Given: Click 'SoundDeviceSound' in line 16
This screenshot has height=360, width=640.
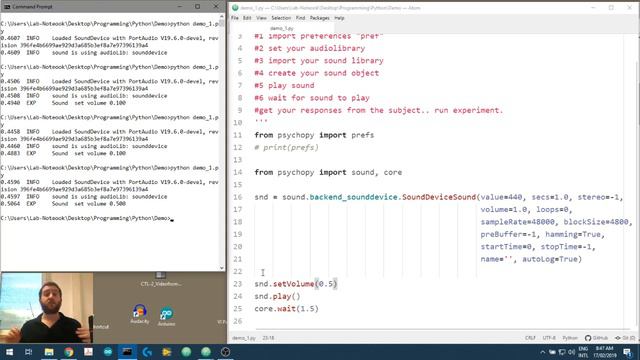Looking at the screenshot, I should pos(439,197).
